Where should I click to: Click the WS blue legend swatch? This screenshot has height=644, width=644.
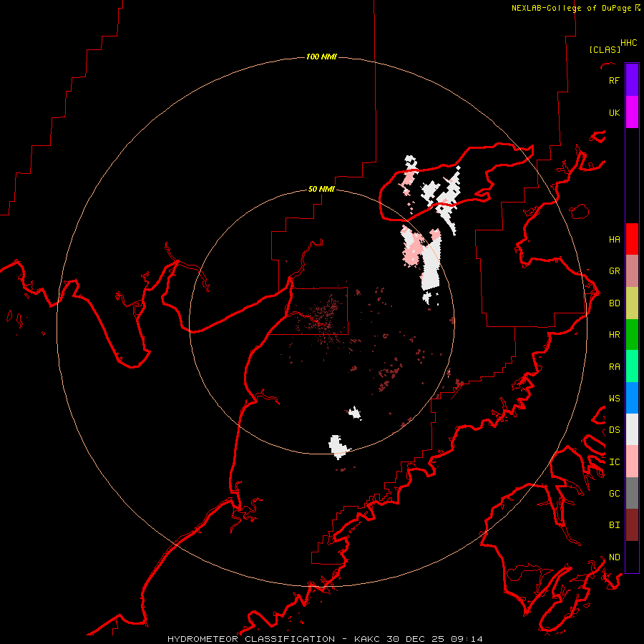[x=632, y=398]
